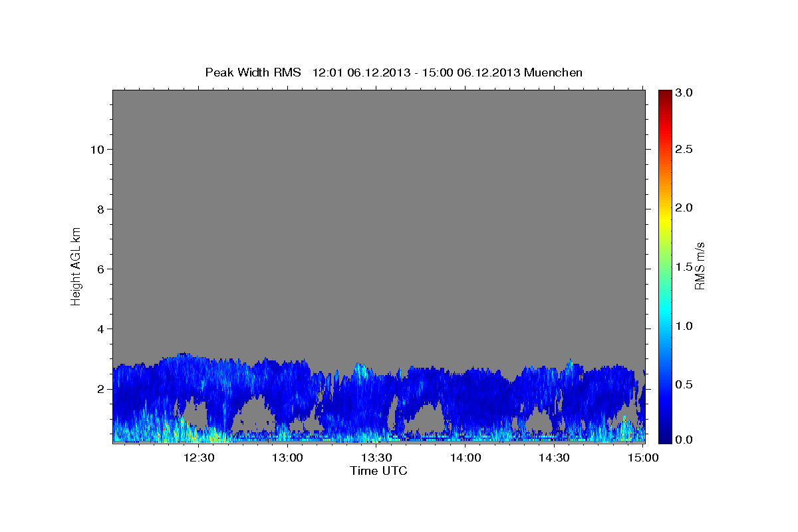
Task: Click the 2.5 colorbar value label
Action: pos(684,149)
